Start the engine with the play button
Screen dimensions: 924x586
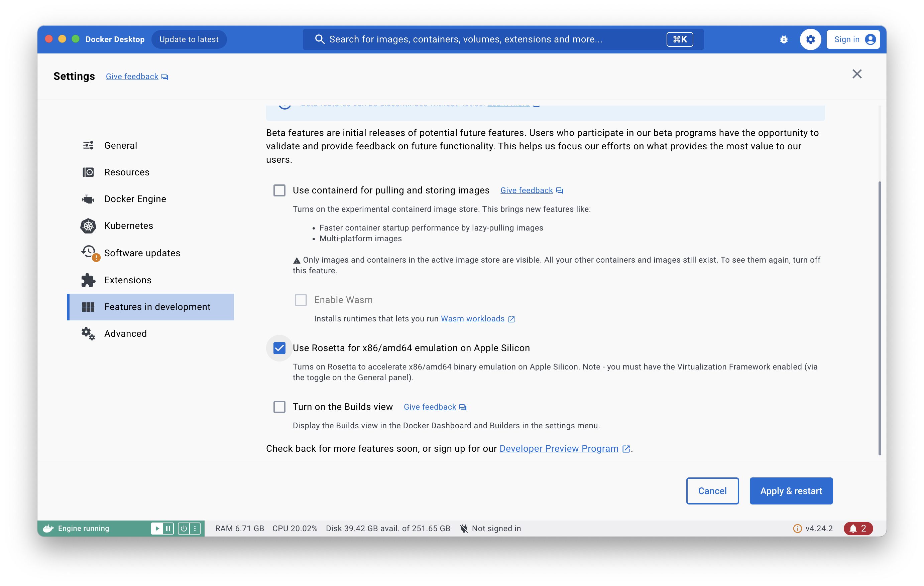click(156, 529)
